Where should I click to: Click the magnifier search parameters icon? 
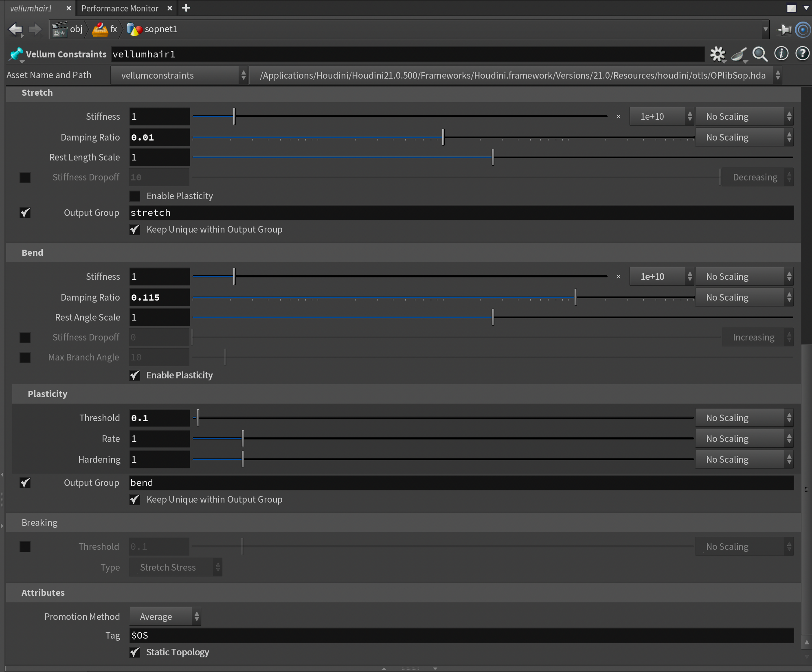pyautogui.click(x=759, y=54)
